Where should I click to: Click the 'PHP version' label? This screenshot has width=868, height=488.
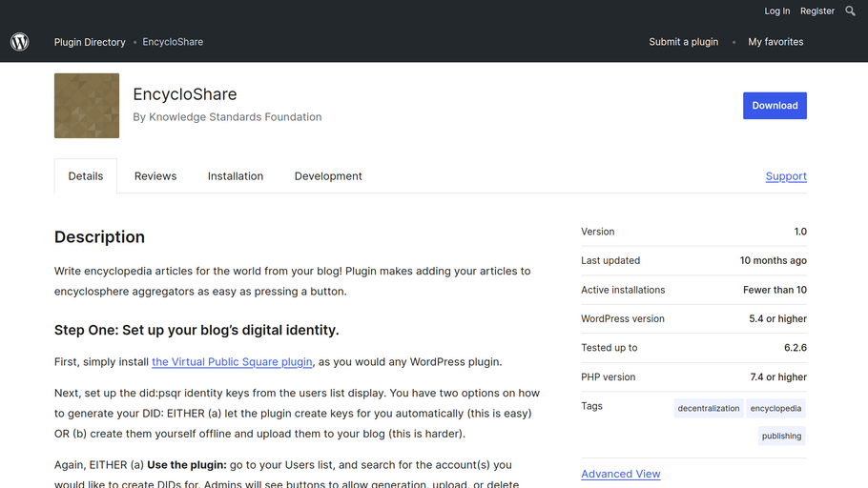pos(609,377)
